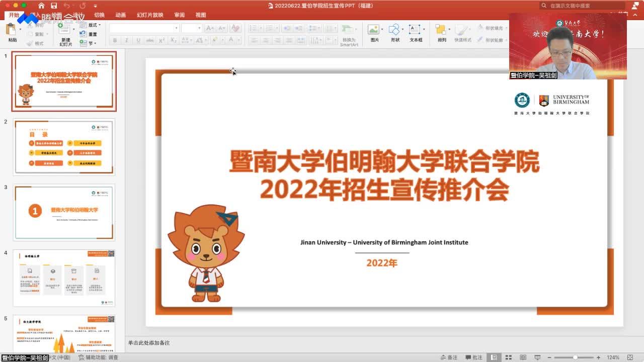Image resolution: width=644 pixels, height=362 pixels.
Task: Insert a 文本框 text box
Action: (x=416, y=33)
